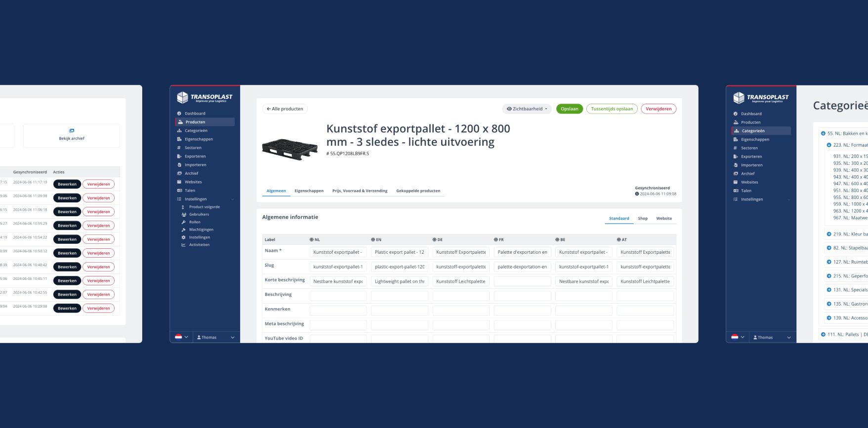Click the empty FR Korte beschrijving field

click(522, 282)
